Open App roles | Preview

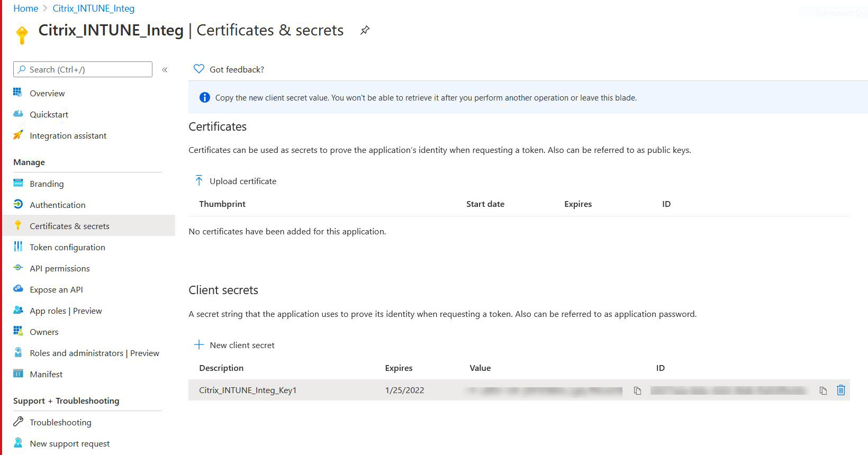coord(66,311)
